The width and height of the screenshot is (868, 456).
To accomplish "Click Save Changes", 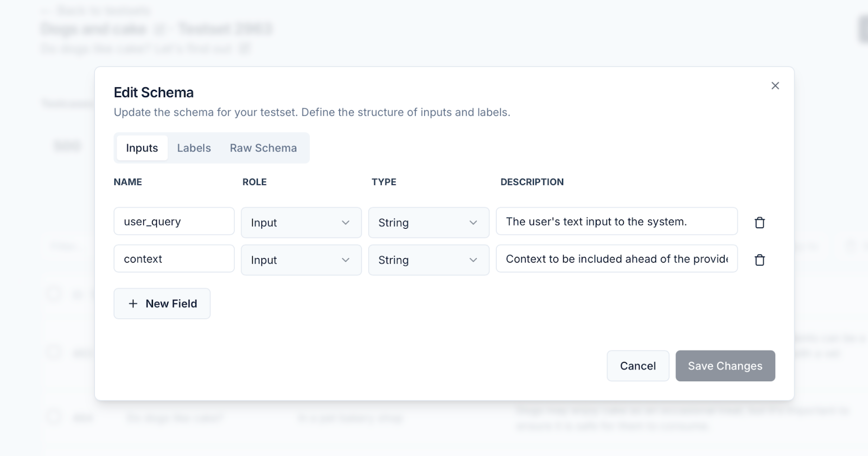I will 725,366.
